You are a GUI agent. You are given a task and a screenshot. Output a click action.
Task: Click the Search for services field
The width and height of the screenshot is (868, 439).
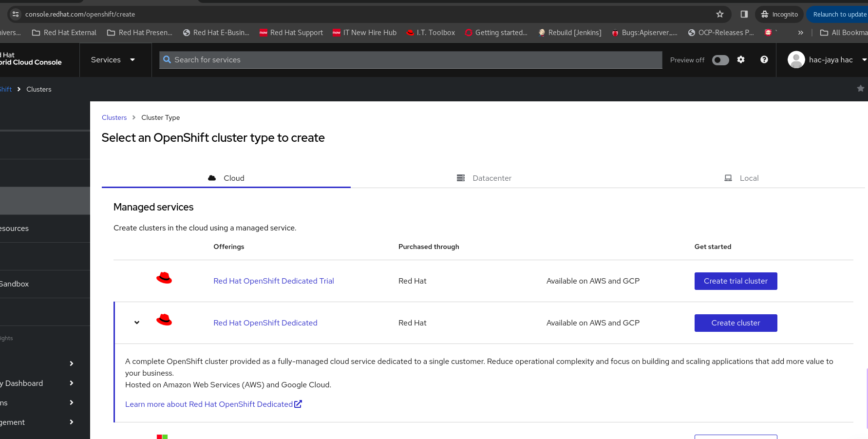click(411, 60)
